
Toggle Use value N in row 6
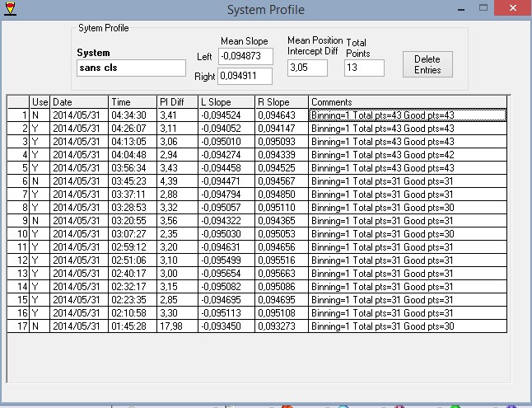40,181
